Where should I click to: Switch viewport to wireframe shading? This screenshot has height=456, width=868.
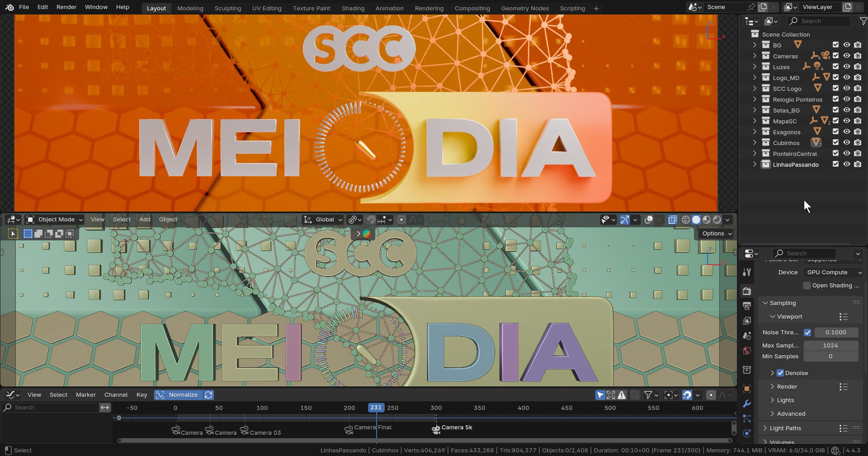[x=685, y=220]
